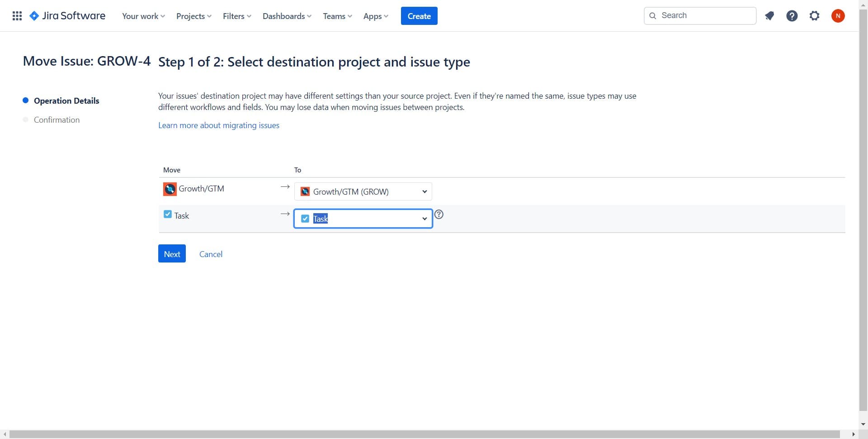The height and width of the screenshot is (439, 868).
Task: Toggle the Task issue type checkbox
Action: tap(168, 214)
